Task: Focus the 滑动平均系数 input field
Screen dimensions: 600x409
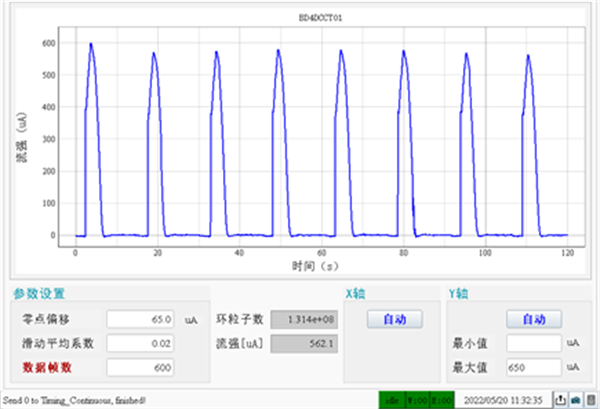Action: click(140, 344)
